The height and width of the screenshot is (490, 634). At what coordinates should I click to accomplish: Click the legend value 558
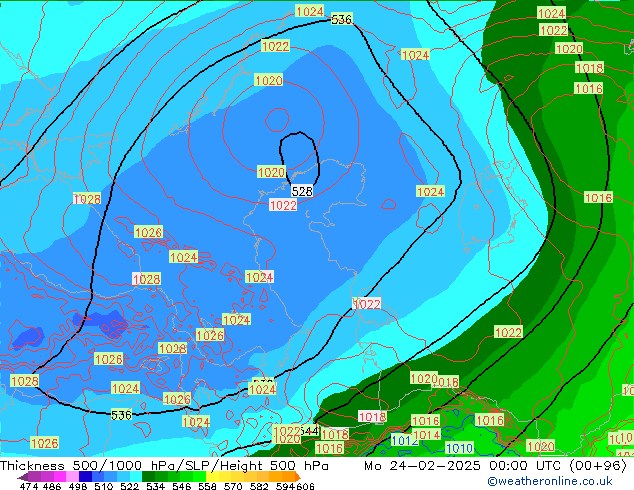(x=207, y=486)
